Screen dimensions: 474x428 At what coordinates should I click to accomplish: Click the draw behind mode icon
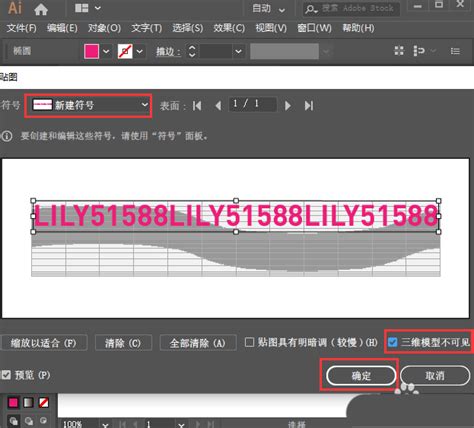click(29, 421)
